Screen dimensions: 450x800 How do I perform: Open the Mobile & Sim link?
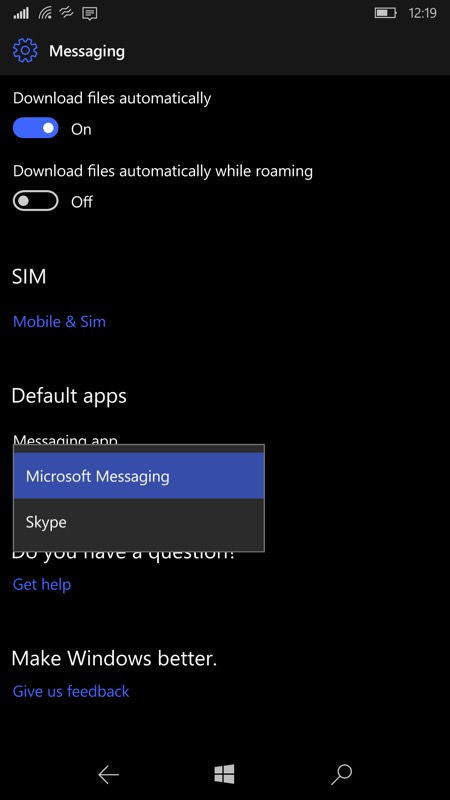59,321
